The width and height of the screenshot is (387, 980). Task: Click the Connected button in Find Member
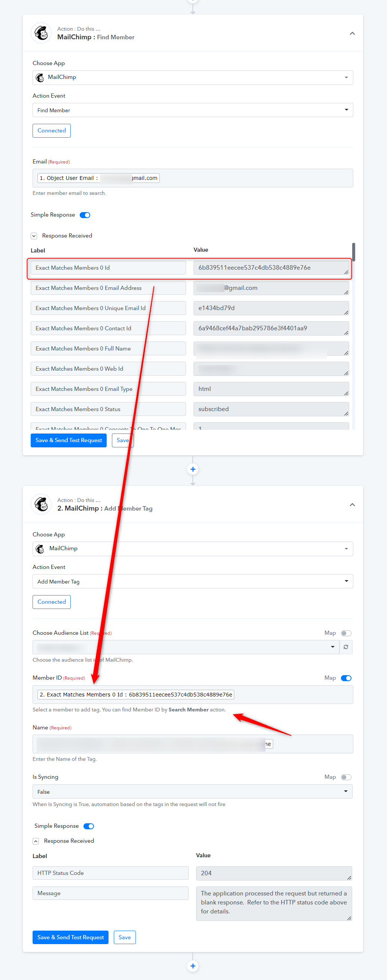pyautogui.click(x=52, y=131)
